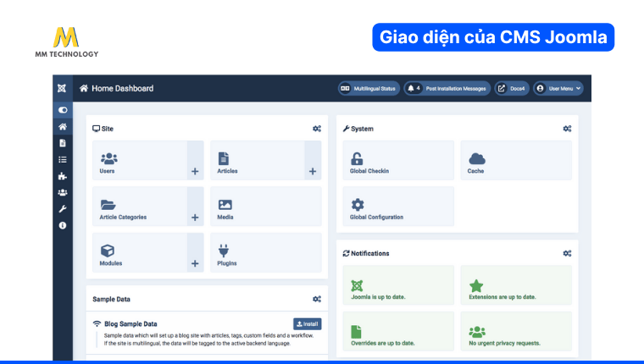Open the Modules tile
Screen dimensions: 644x364
click(140, 252)
